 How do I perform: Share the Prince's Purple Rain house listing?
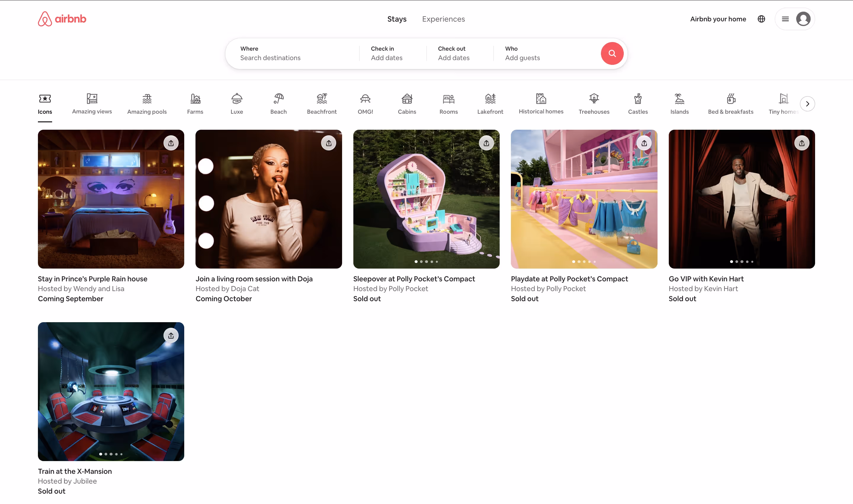click(171, 143)
